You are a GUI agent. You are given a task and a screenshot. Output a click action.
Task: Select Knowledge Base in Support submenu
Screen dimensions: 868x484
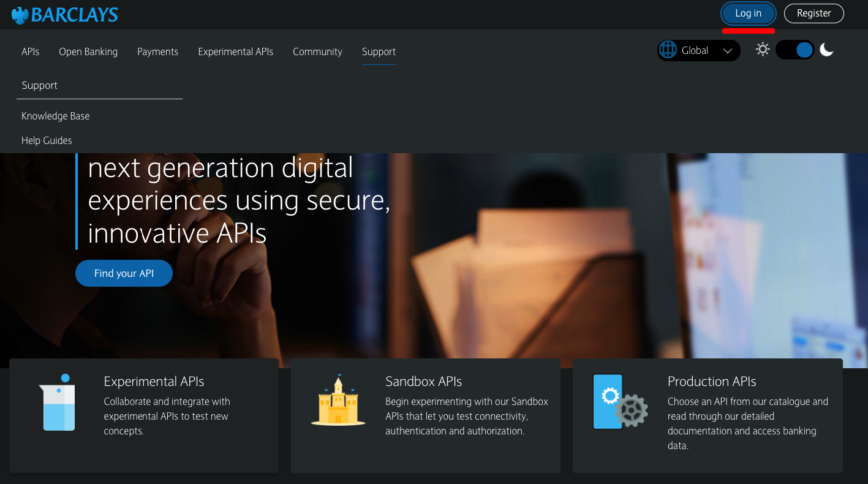pyautogui.click(x=56, y=116)
